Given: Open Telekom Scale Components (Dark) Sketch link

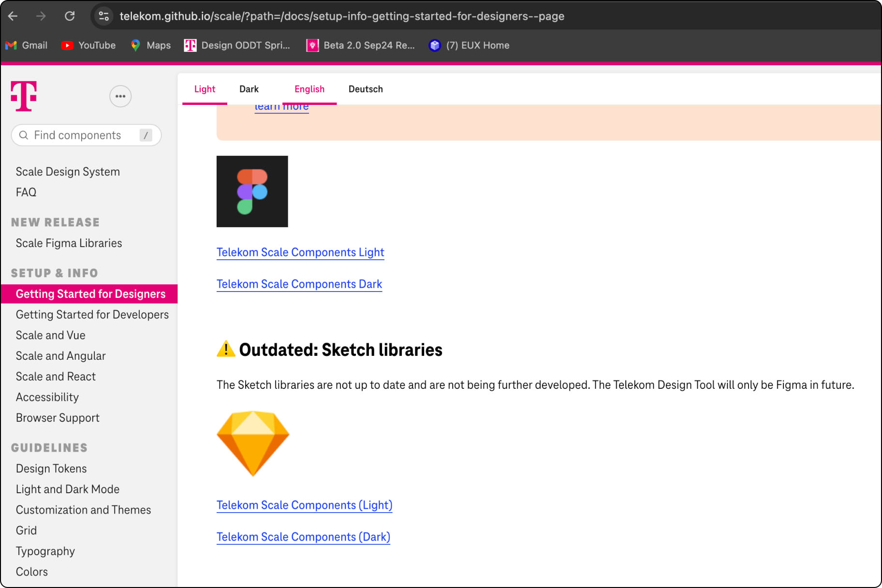Looking at the screenshot, I should pyautogui.click(x=303, y=537).
